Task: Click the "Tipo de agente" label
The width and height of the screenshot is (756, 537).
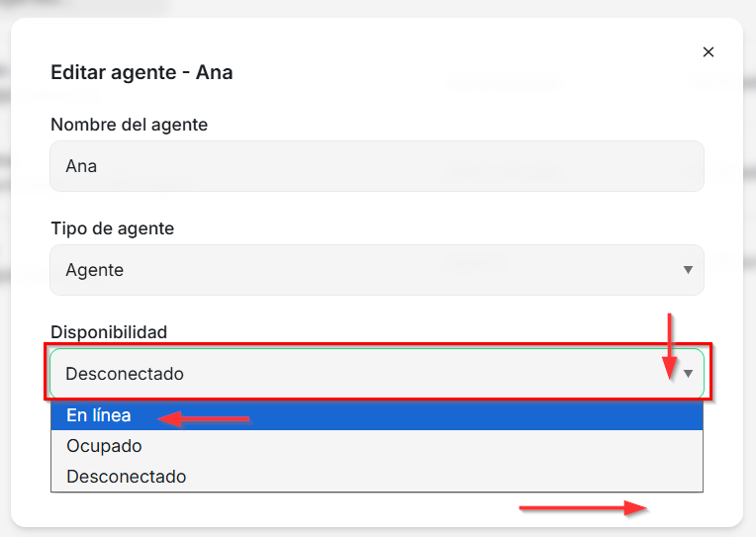Action: point(112,228)
